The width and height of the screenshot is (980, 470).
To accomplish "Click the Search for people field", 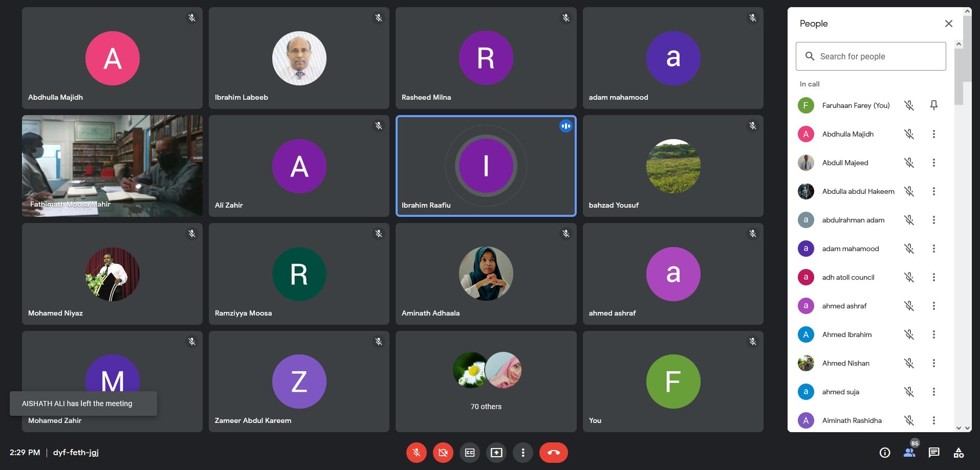I will (871, 56).
